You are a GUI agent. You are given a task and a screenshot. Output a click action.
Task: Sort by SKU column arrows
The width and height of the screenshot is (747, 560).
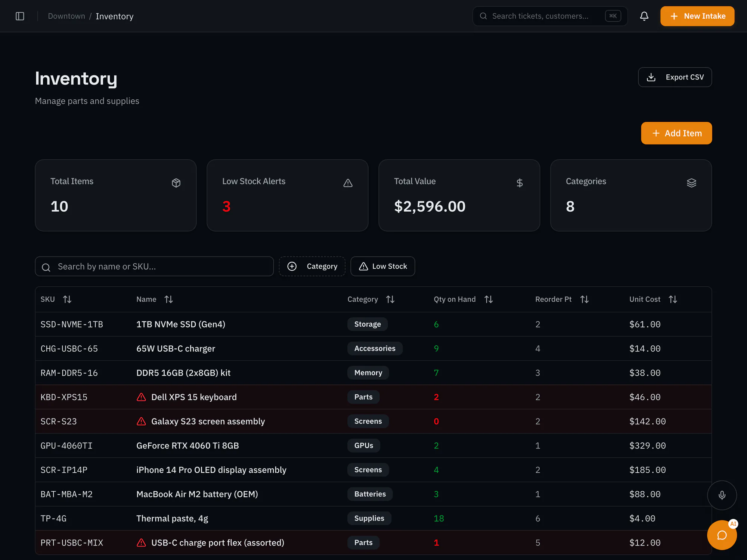click(67, 299)
